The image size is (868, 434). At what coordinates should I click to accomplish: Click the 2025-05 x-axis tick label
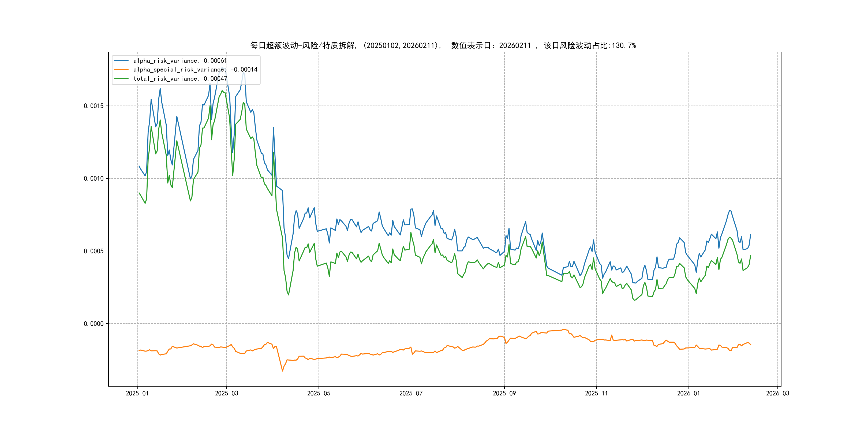click(319, 394)
